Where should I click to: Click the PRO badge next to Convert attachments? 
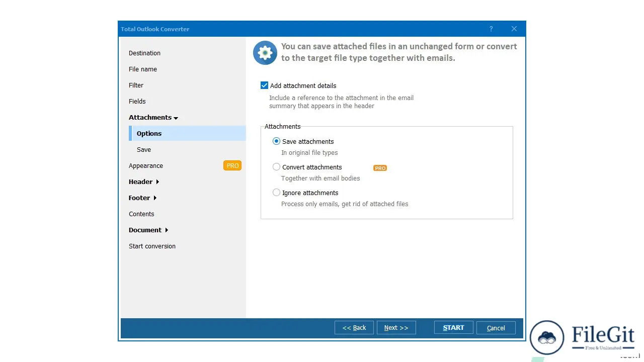[380, 168]
